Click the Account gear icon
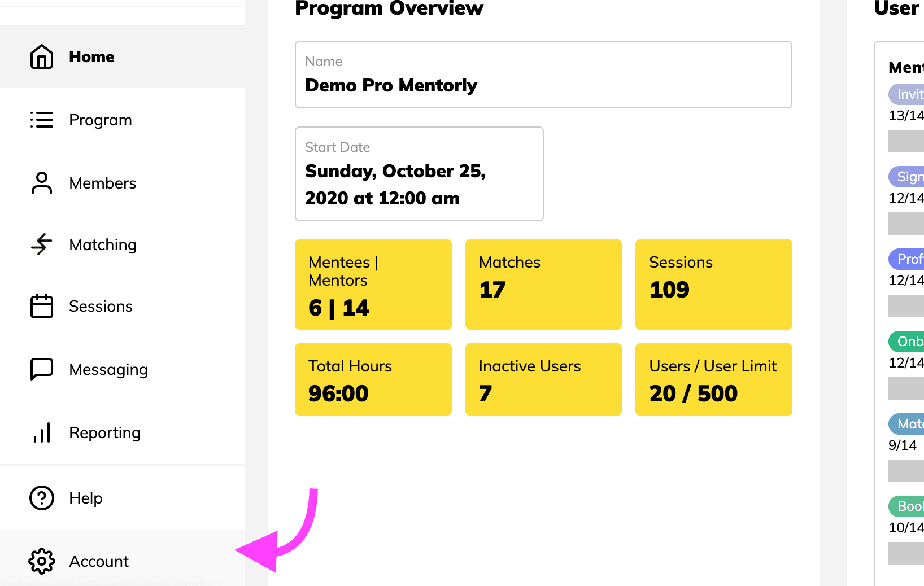 coord(41,561)
